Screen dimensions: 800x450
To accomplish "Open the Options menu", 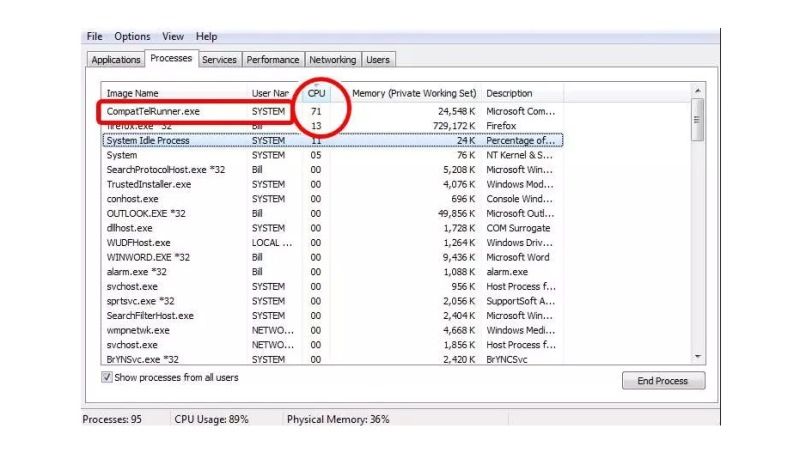I will [132, 37].
